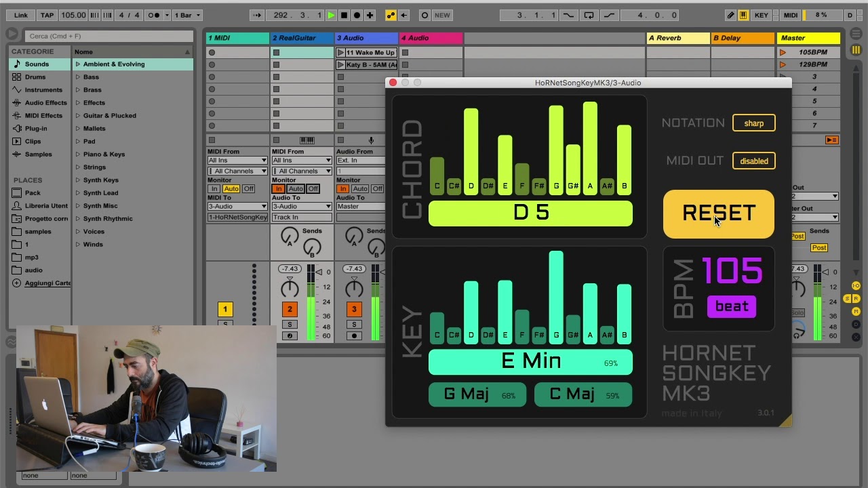Toggle the Punch-In switch
868x488 pixels.
pyautogui.click(x=568, y=15)
